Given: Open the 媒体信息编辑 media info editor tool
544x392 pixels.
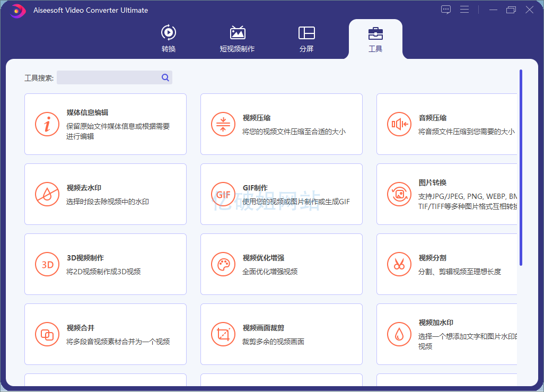Looking at the screenshot, I should click(105, 124).
